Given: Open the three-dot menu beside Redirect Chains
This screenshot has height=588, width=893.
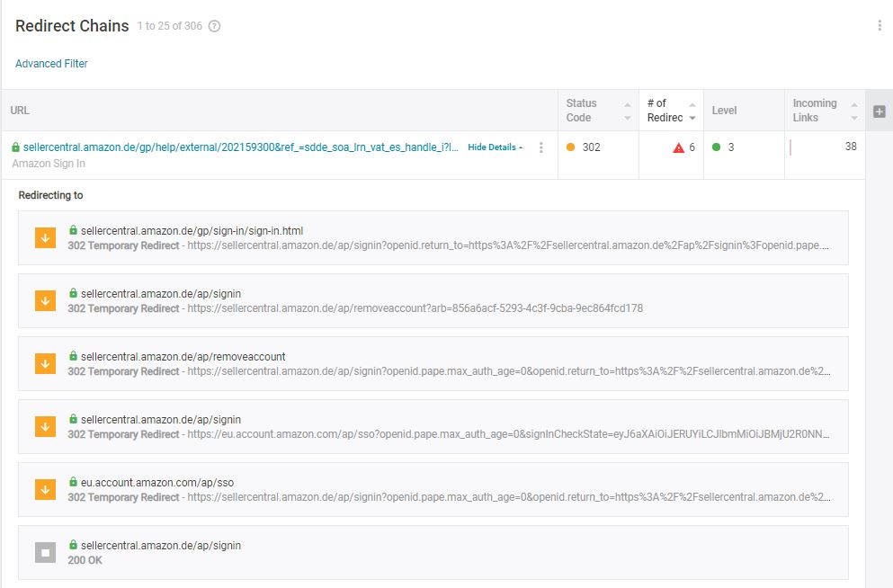Looking at the screenshot, I should tap(880, 25).
